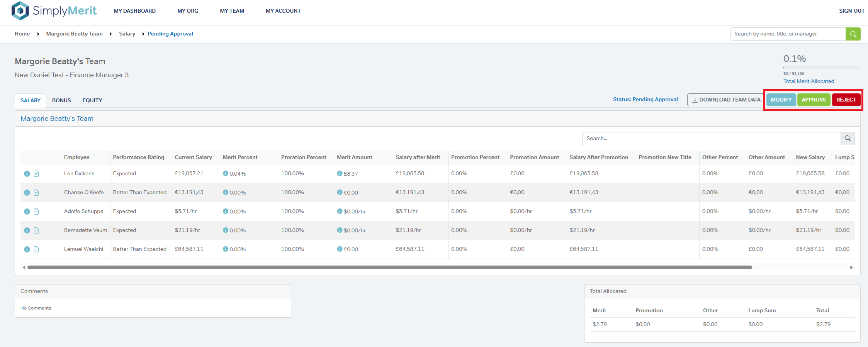Switch to the Bonus tab
This screenshot has height=347, width=868.
(61, 100)
